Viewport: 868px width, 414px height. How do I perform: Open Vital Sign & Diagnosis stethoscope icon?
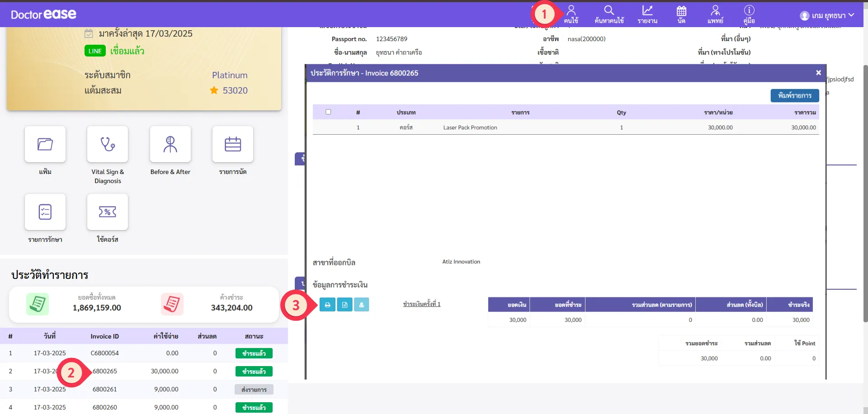108,144
